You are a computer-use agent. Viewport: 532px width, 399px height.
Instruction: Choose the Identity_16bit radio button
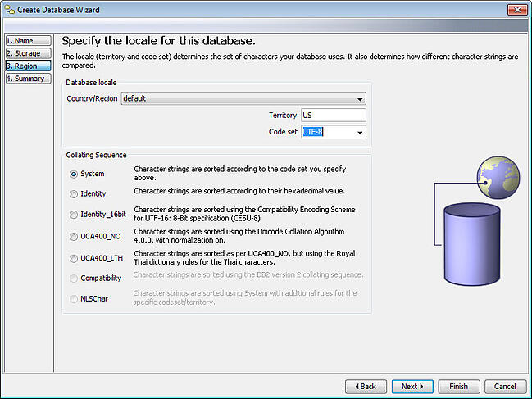(x=74, y=215)
